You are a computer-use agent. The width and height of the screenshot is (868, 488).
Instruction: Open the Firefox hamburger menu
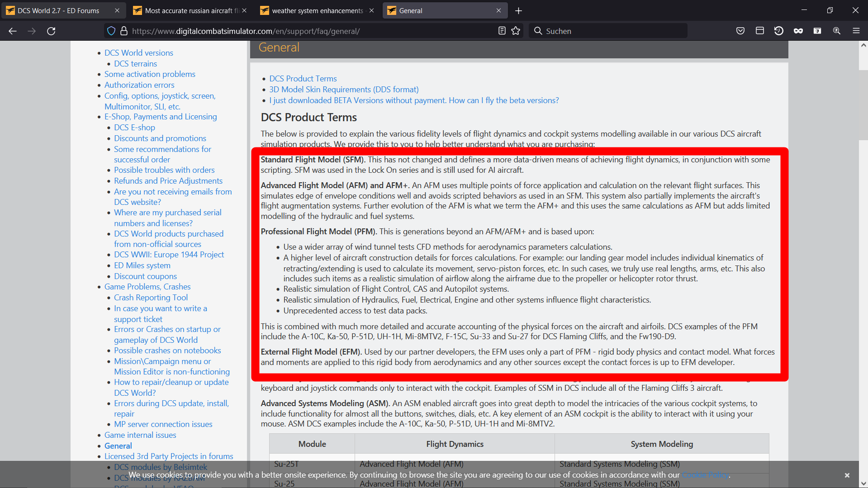click(x=856, y=31)
